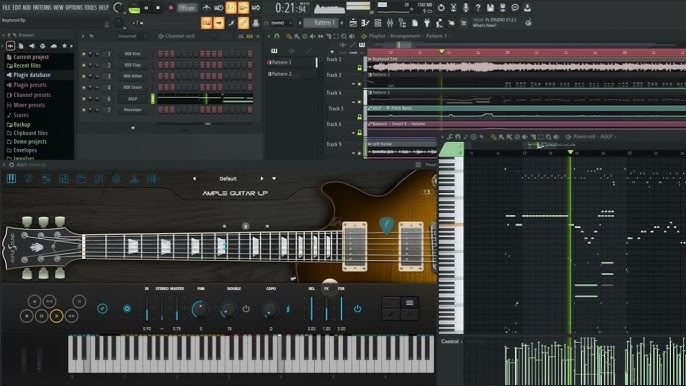686x386 pixels.
Task: Open 'Channel presets' folder in Browser
Action: 32,95
